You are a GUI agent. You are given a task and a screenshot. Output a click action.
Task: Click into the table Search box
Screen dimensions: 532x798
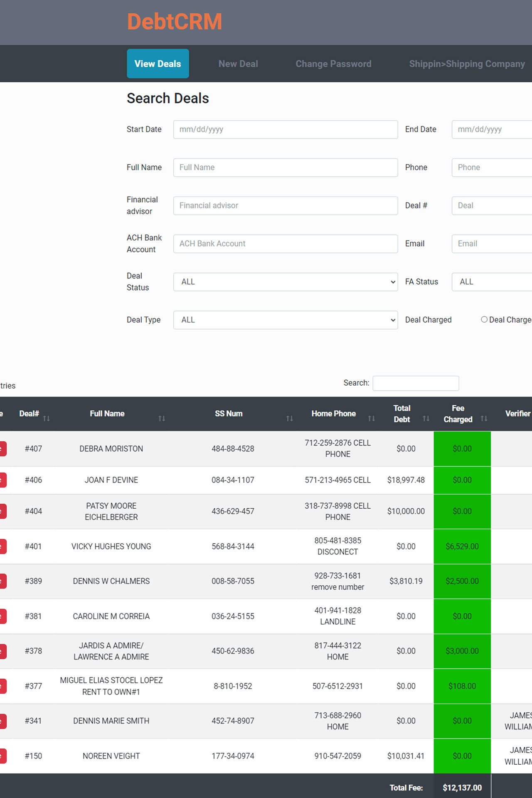pos(416,383)
